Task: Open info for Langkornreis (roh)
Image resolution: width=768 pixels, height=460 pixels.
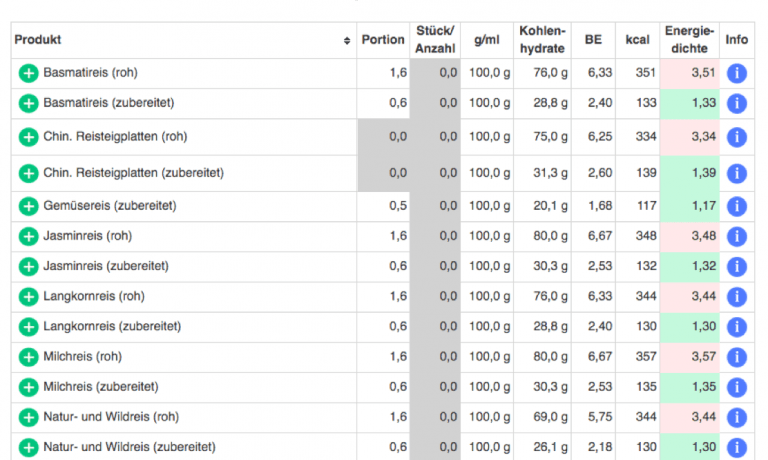Action: coord(737,297)
